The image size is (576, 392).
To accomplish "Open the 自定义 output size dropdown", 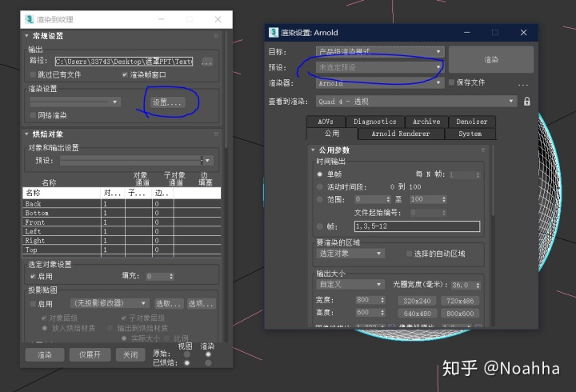I will point(350,284).
